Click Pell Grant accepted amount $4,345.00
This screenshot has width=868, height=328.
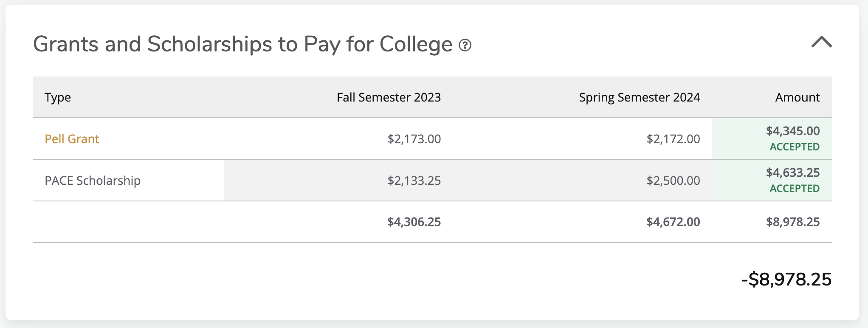point(792,131)
